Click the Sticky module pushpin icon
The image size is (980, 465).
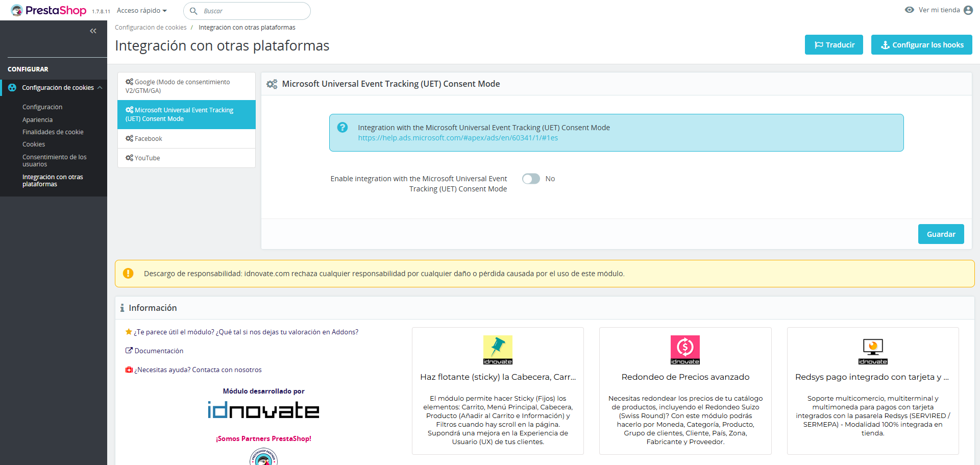click(x=498, y=350)
